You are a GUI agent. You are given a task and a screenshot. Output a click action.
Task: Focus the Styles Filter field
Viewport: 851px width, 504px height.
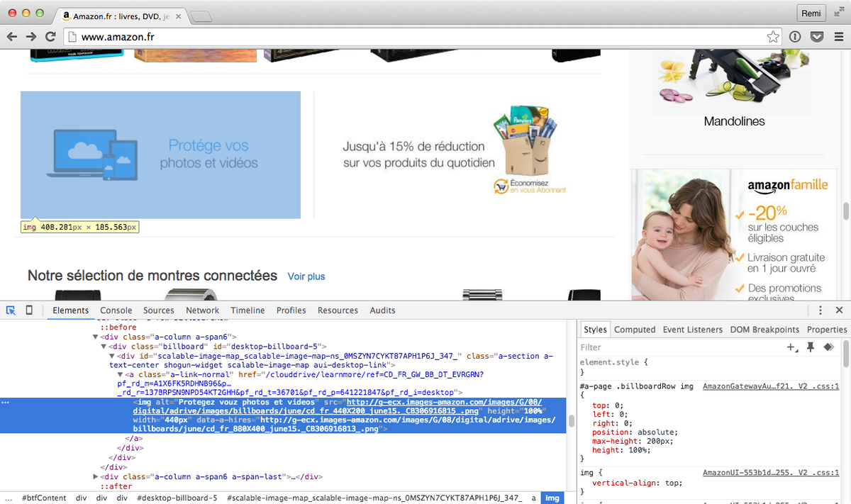coord(681,347)
